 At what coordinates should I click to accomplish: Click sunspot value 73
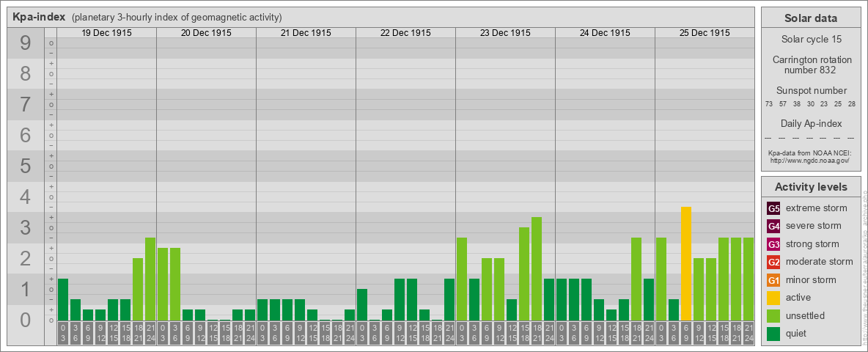(769, 104)
